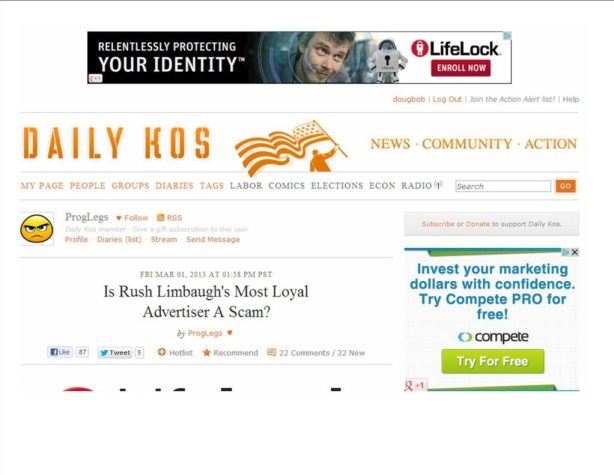Click the Try For Free button
Viewport: 614px width, 475px height.
coord(493,361)
